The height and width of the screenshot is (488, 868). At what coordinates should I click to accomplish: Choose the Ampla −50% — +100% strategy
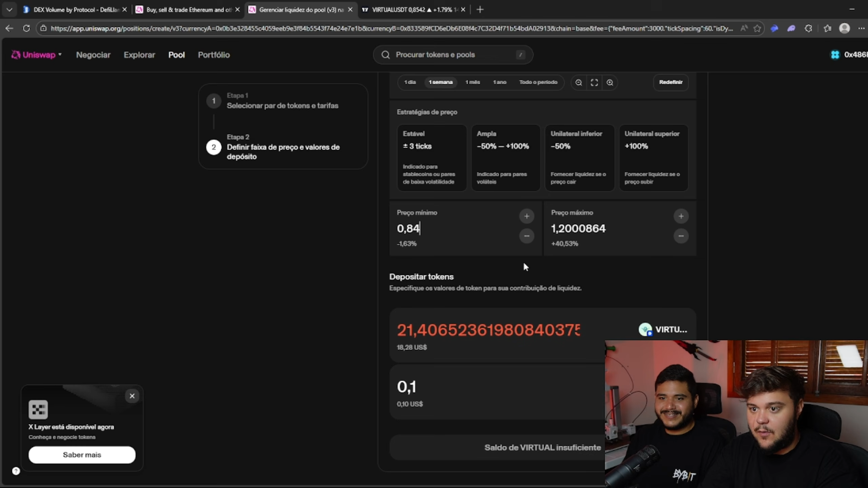[x=506, y=158]
